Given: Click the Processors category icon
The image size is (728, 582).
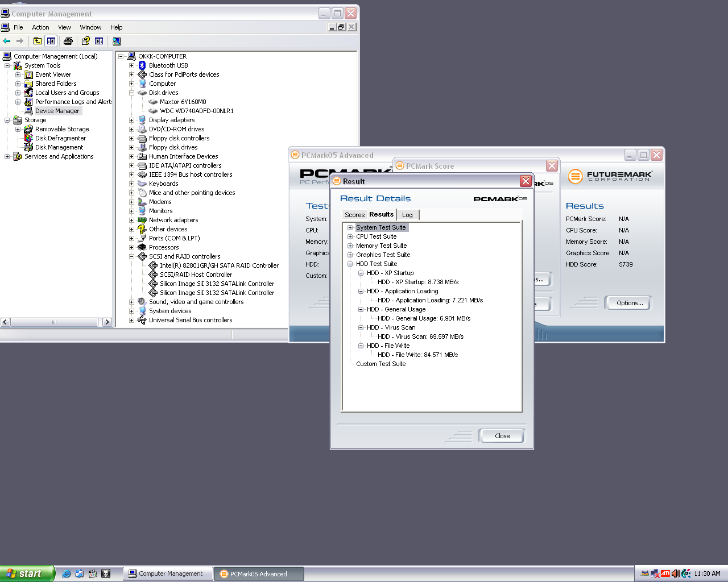Looking at the screenshot, I should [142, 247].
